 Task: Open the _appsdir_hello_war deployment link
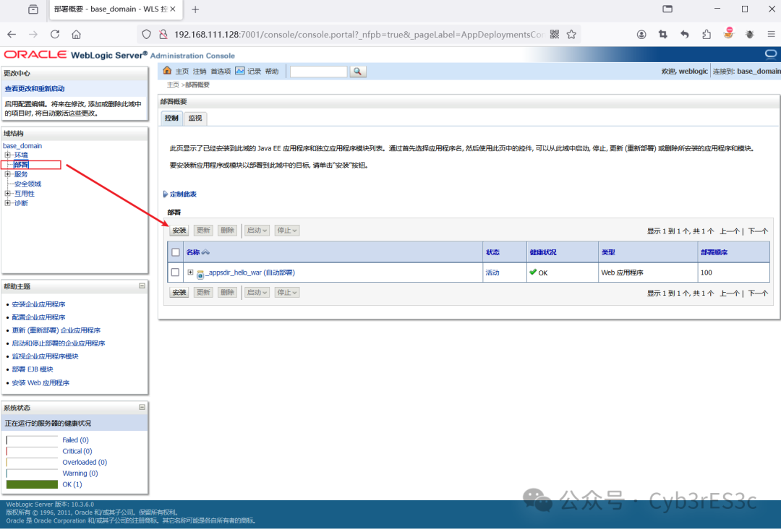click(250, 273)
